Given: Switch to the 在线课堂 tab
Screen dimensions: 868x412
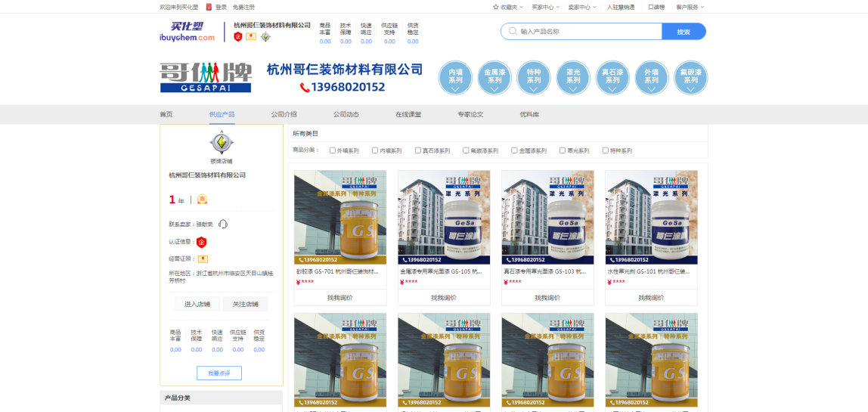Looking at the screenshot, I should click(408, 115).
